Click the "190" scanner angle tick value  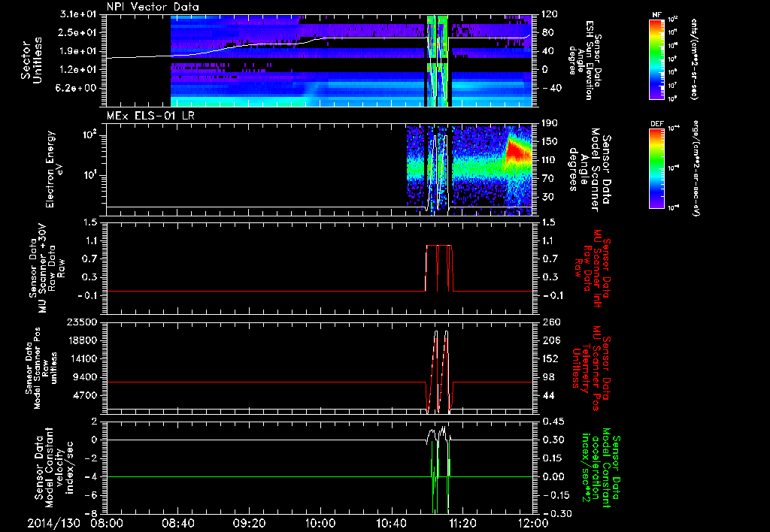pos(550,123)
